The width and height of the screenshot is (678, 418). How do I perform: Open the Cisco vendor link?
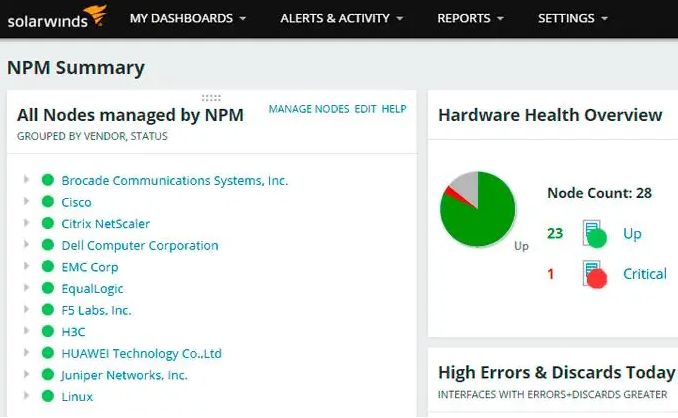pyautogui.click(x=77, y=202)
